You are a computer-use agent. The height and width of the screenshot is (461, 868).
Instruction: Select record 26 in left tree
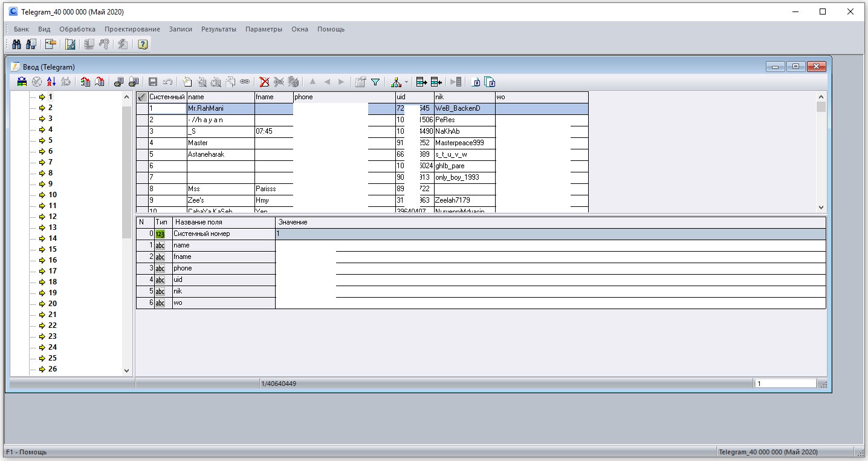pos(53,369)
